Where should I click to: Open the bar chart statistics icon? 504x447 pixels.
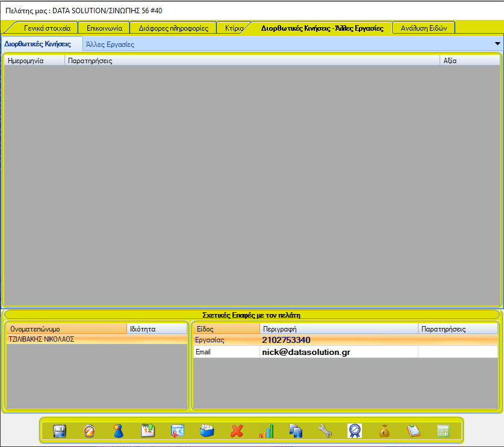266,431
